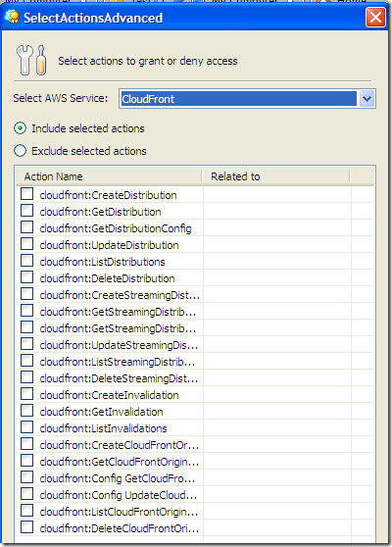Click the wrench and screwdriver tools icon
The height and width of the screenshot is (547, 392).
pos(31,60)
